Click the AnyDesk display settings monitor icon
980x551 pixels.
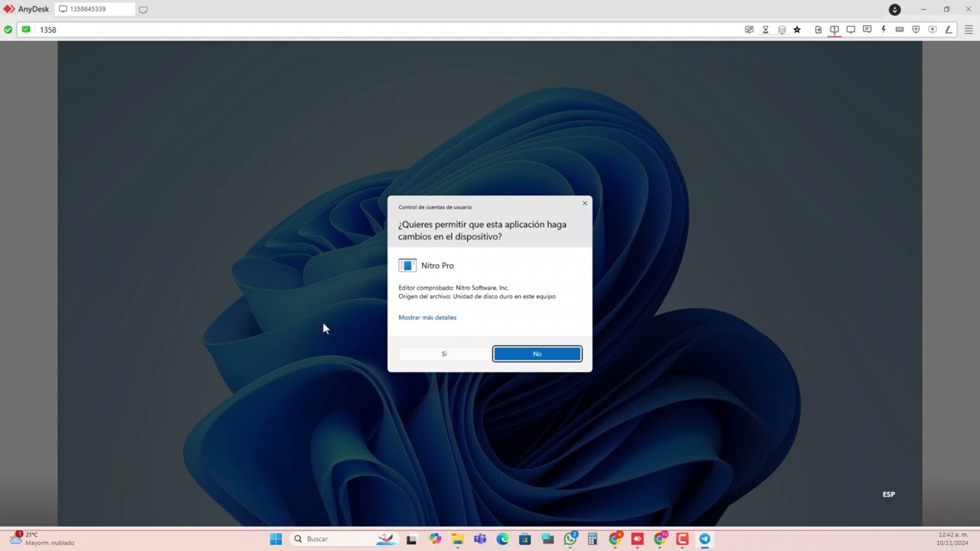[851, 30]
